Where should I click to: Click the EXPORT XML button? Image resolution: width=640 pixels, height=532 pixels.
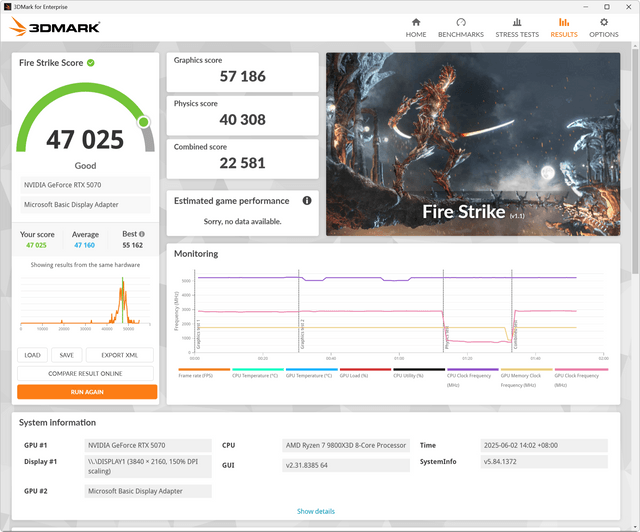(120, 355)
